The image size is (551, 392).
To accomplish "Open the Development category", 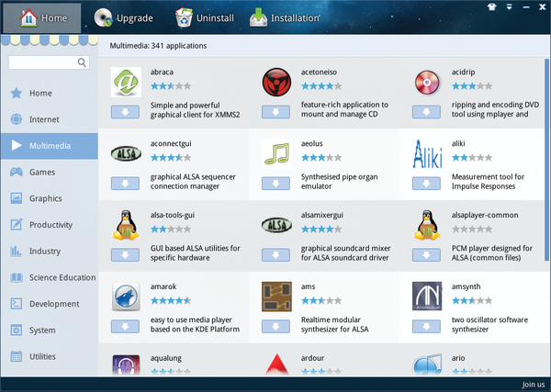I will click(x=50, y=304).
